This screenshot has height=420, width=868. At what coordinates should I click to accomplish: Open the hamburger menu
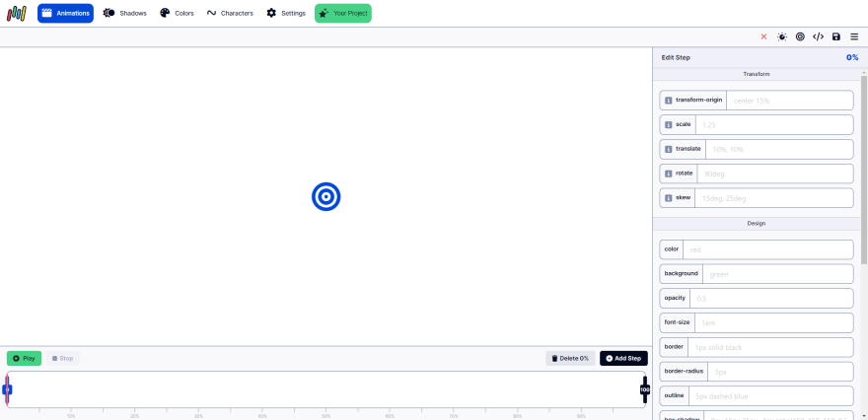click(x=854, y=36)
